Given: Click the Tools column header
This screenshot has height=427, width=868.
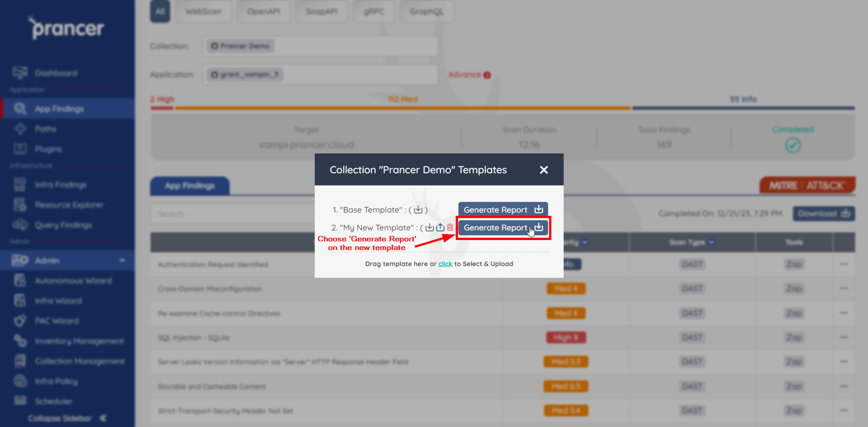Looking at the screenshot, I should pyautogui.click(x=794, y=242).
